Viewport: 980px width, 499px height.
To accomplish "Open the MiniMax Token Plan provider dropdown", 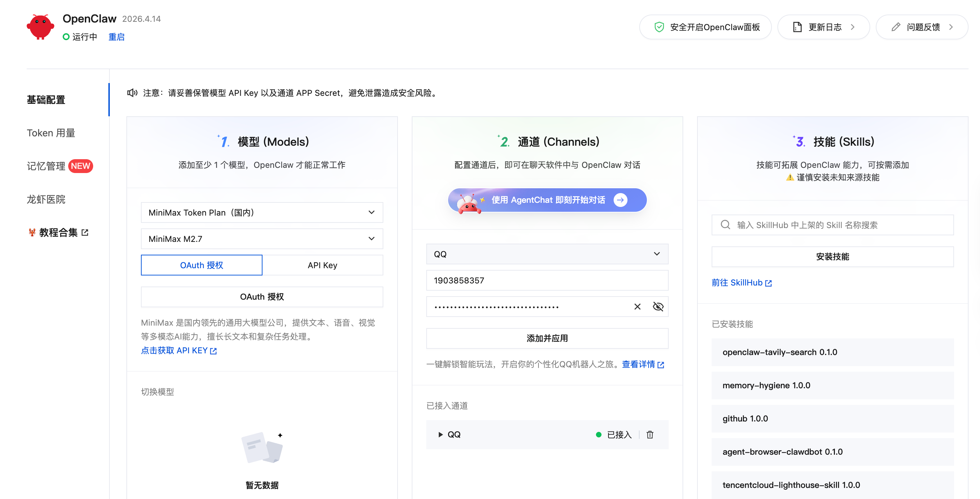I will [262, 212].
